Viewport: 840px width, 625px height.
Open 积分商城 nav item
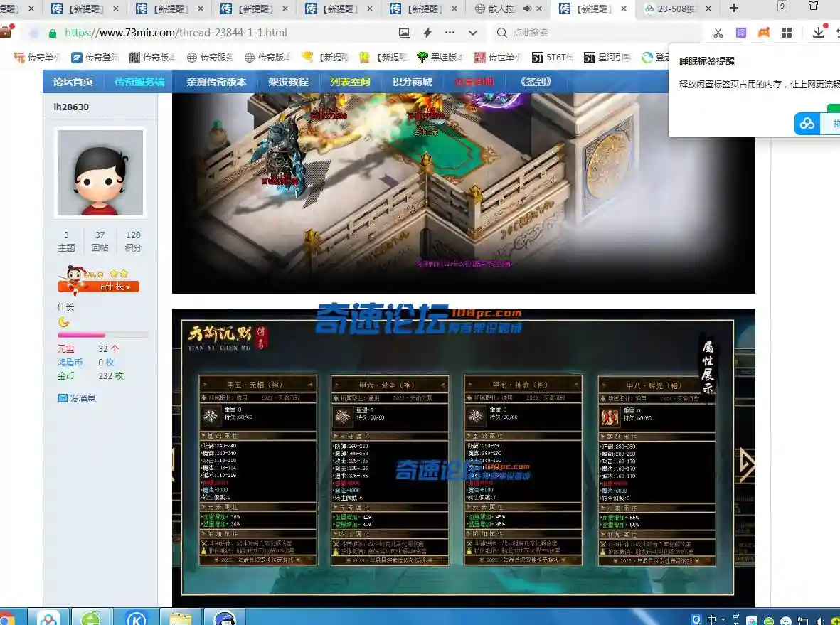click(412, 82)
